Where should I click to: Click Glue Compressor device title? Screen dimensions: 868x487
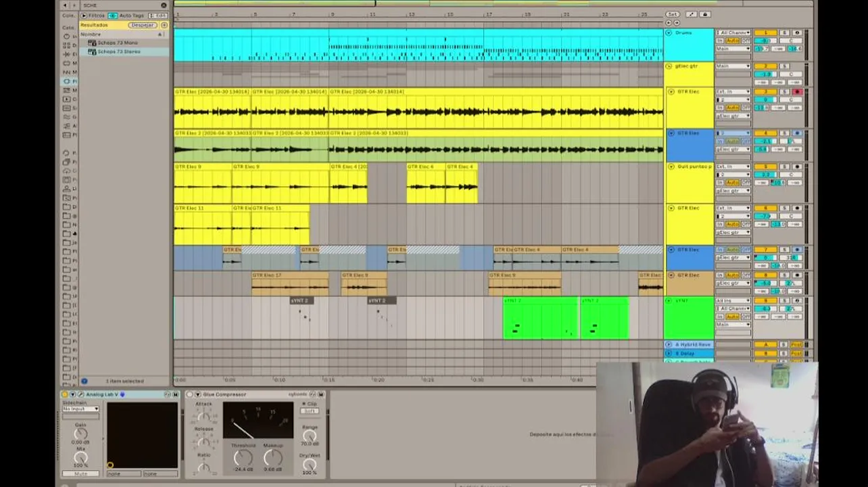point(224,394)
